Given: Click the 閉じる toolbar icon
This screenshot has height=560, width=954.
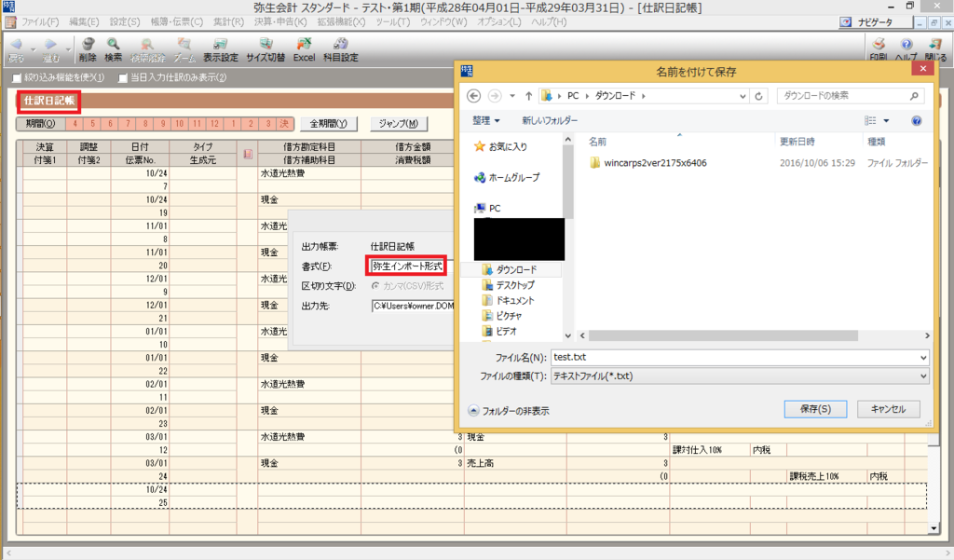Looking at the screenshot, I should click(935, 44).
